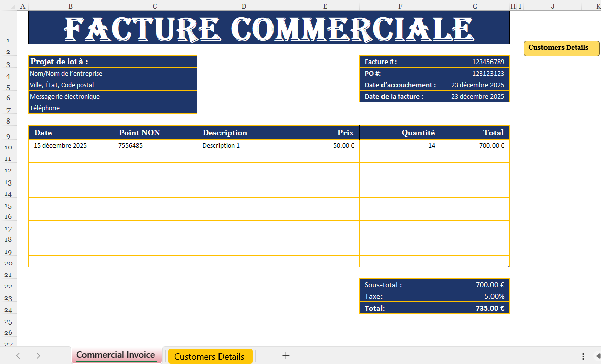Image resolution: width=601 pixels, height=364 pixels.
Task: Select the Commercial Invoice sheet tab
Action: pyautogui.click(x=117, y=354)
